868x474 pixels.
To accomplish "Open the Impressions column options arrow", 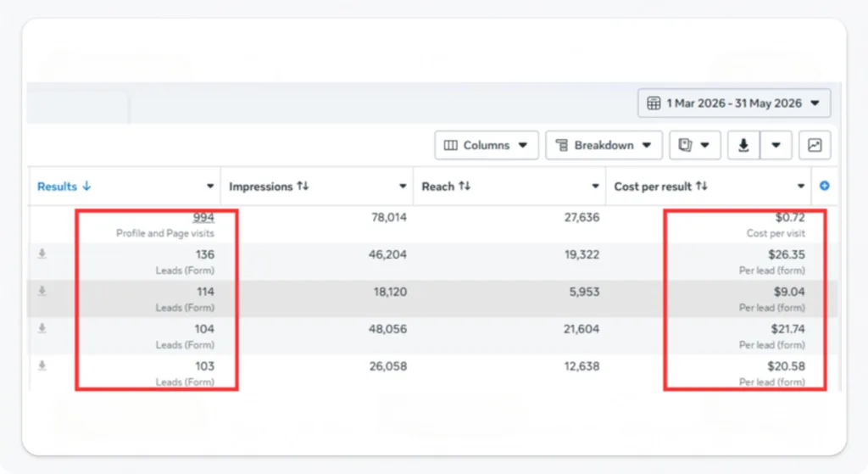I will click(403, 186).
